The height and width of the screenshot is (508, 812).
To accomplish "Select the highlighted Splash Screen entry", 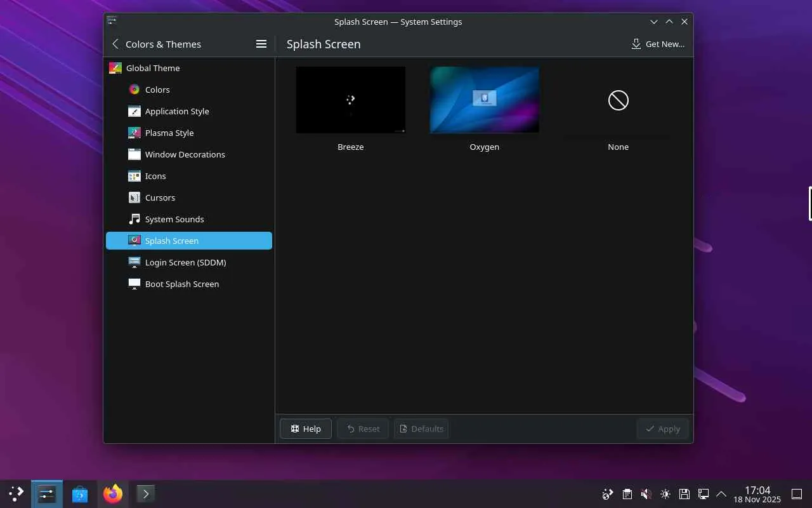I will pyautogui.click(x=189, y=241).
